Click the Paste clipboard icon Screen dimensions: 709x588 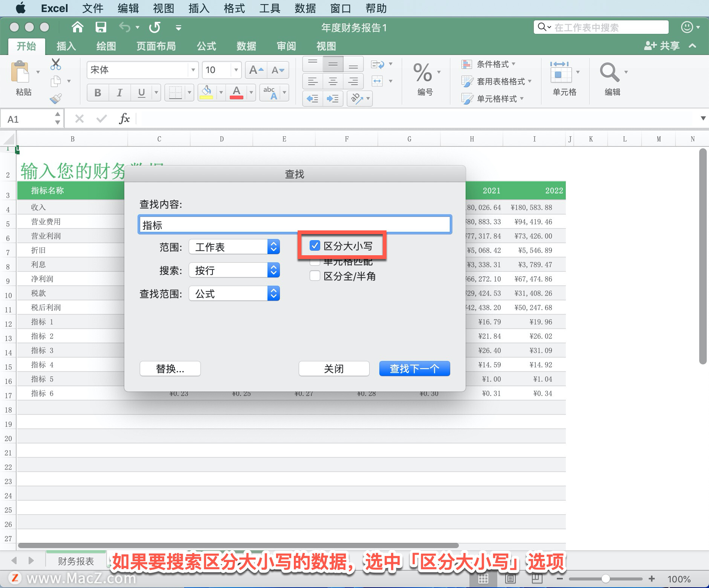[x=20, y=72]
